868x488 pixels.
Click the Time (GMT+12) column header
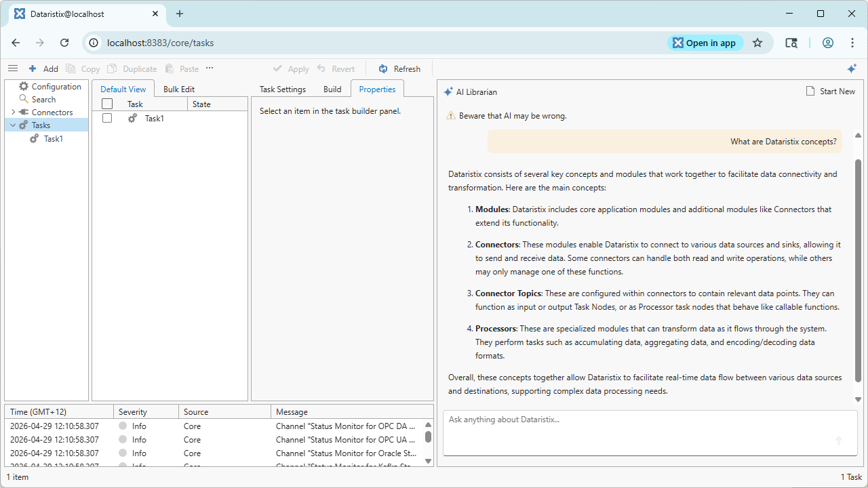(x=59, y=412)
